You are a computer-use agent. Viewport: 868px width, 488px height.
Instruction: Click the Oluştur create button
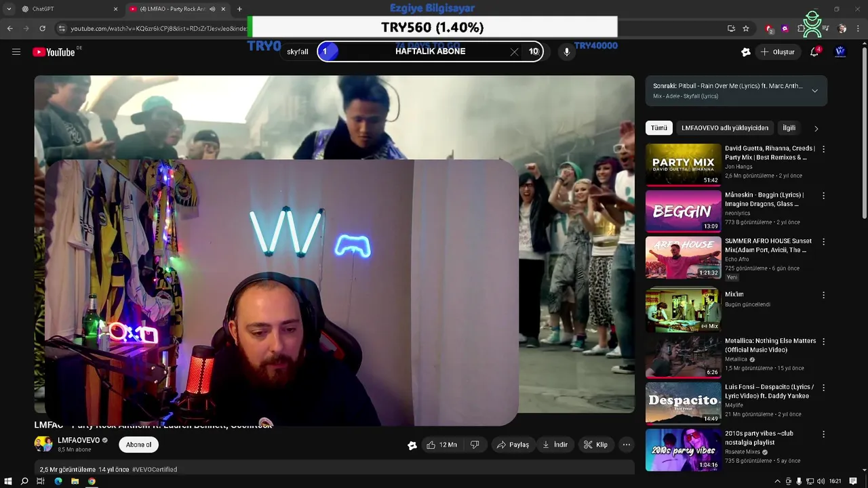[x=777, y=52]
